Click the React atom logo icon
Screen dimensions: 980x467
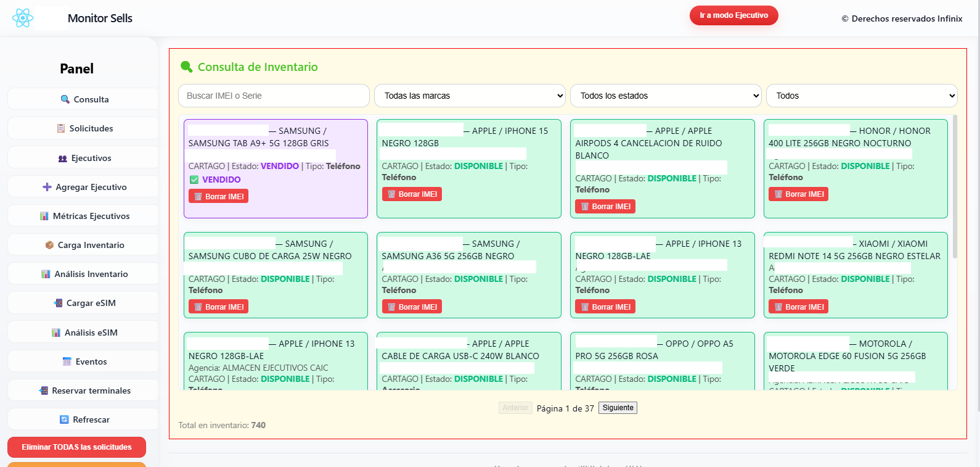click(x=23, y=18)
